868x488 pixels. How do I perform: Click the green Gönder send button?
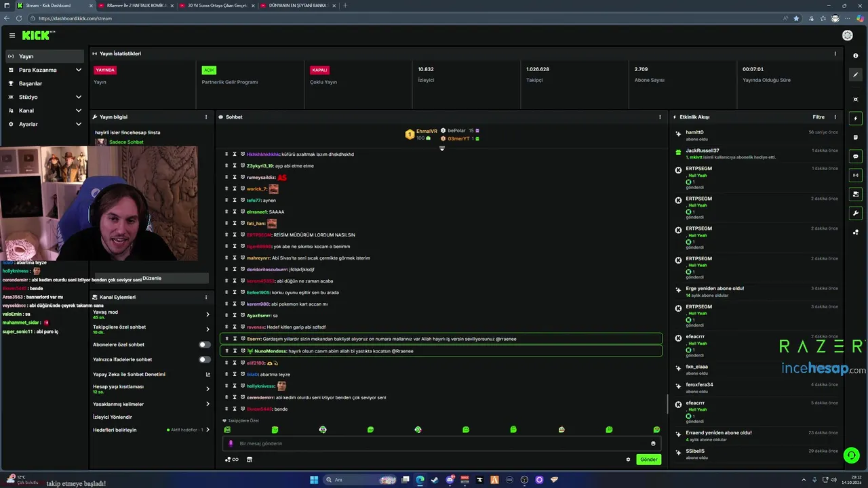click(x=648, y=460)
